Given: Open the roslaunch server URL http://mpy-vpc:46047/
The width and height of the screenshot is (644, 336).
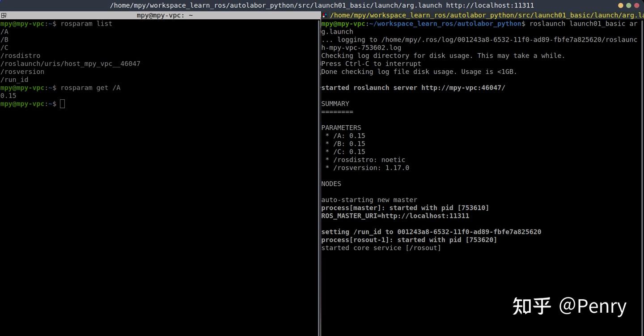Looking at the screenshot, I should 463,88.
